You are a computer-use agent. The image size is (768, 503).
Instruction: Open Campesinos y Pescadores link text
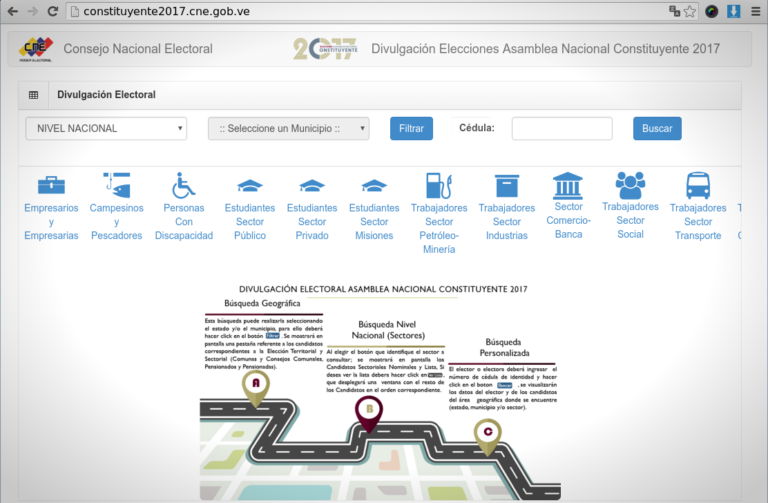[x=117, y=222]
